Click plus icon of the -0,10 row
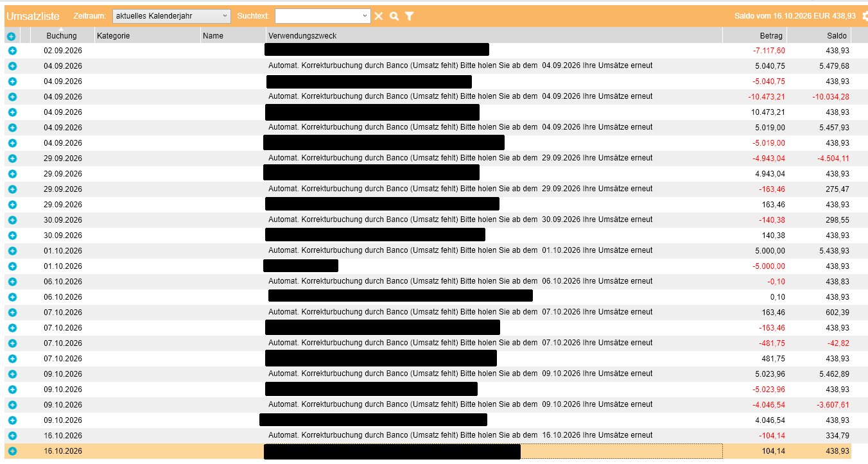 click(12, 282)
